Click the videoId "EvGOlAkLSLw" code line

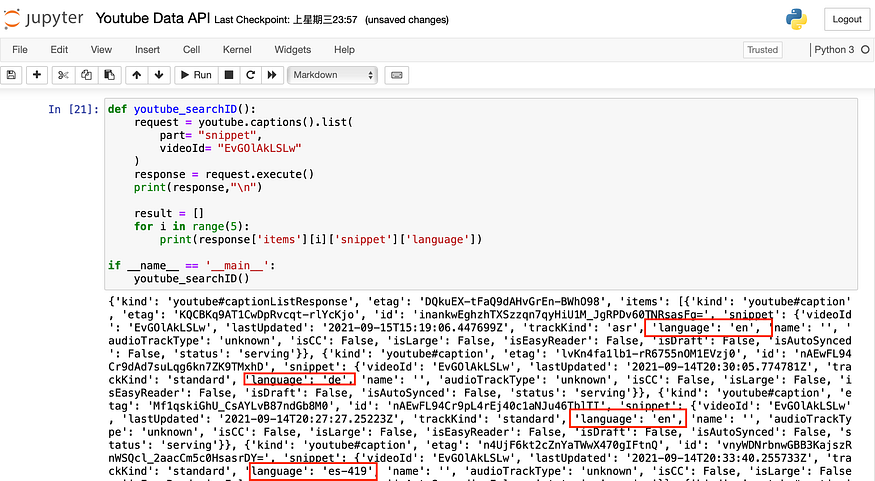pyautogui.click(x=230, y=148)
